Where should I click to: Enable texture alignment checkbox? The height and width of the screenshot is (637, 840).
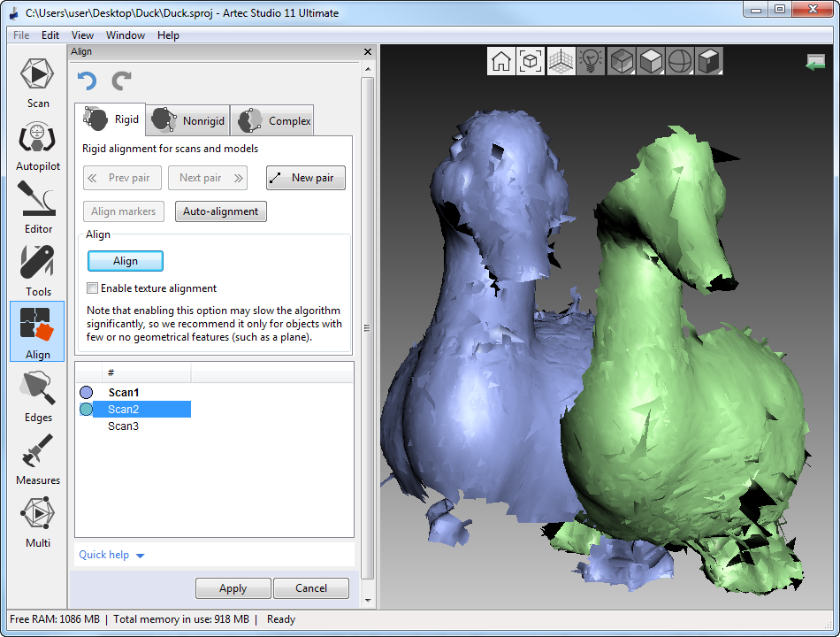pos(93,288)
